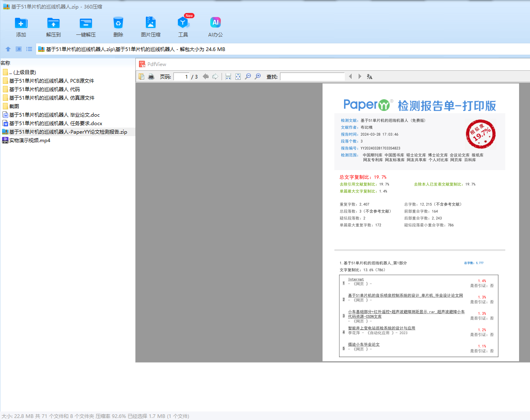Open the 智能井上变电站巡检系统 source link
The height and width of the screenshot is (420, 530).
point(382,328)
